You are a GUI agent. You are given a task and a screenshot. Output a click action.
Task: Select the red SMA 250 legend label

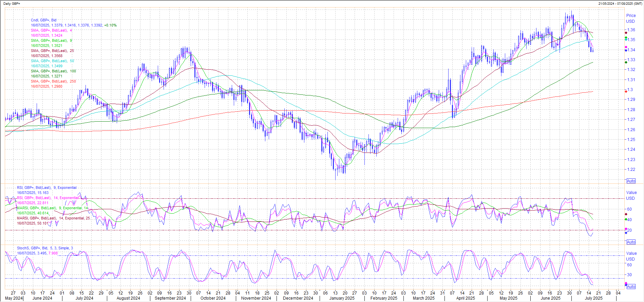pyautogui.click(x=53, y=81)
